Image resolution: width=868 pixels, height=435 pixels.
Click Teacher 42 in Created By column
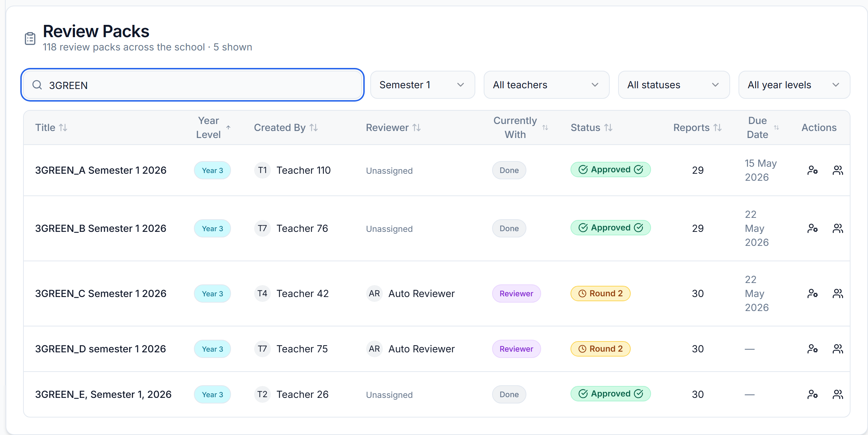pos(302,294)
